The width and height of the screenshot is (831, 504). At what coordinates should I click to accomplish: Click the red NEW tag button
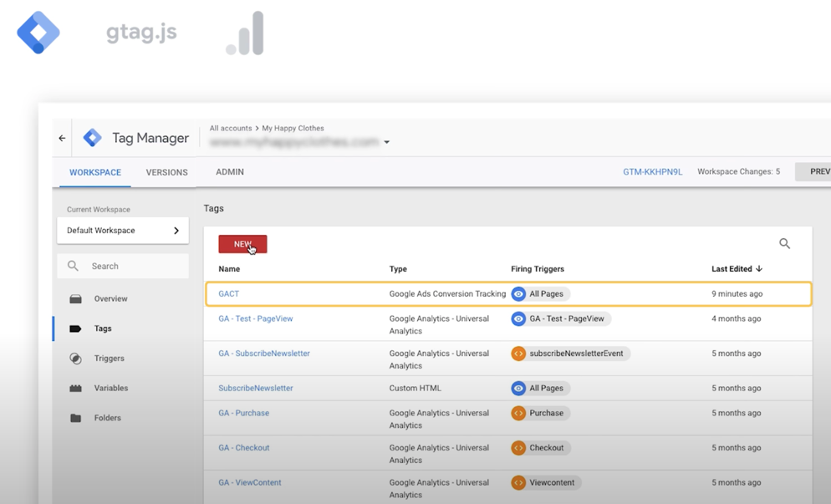242,244
